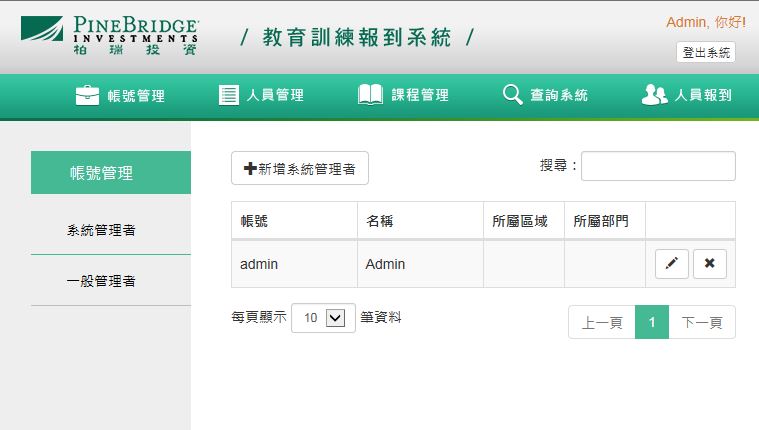The image size is (759, 430).
Task: Delete the admin account with X icon
Action: click(710, 263)
